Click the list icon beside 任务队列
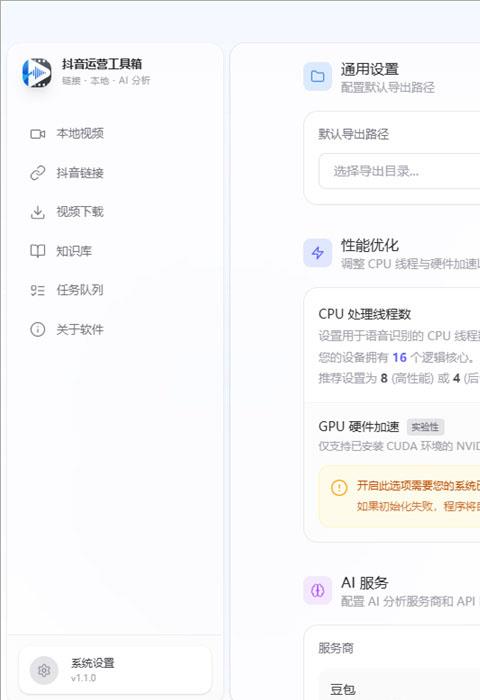 [38, 290]
